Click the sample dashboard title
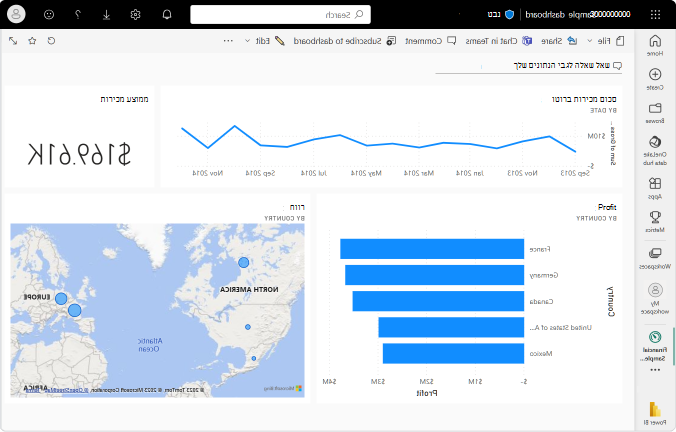Screen dimensions: 676x432 click(578, 15)
